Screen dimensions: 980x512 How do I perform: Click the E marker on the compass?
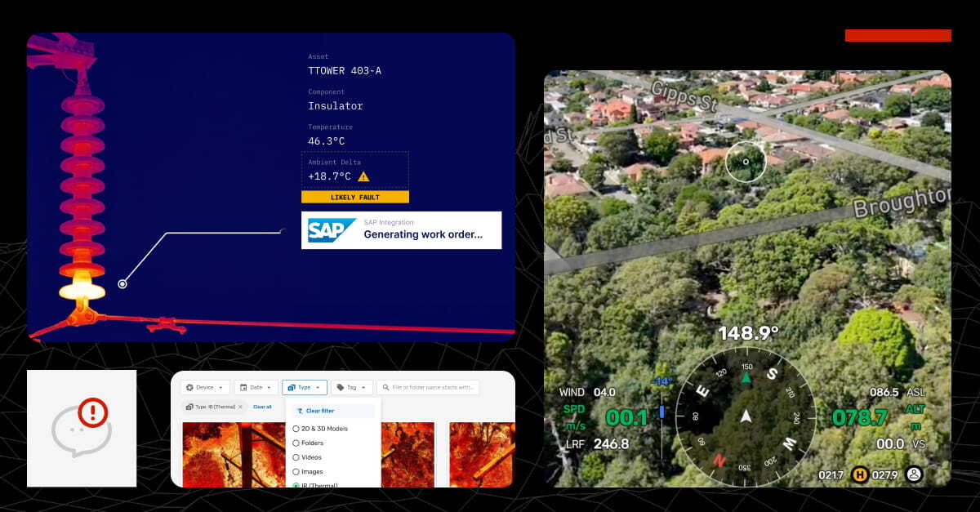702,390
